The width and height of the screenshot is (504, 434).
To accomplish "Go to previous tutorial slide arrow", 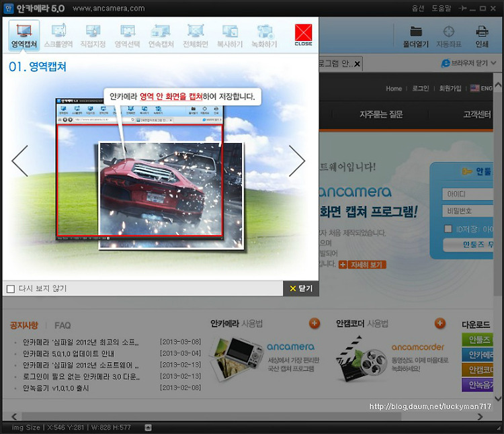I will [x=20, y=161].
